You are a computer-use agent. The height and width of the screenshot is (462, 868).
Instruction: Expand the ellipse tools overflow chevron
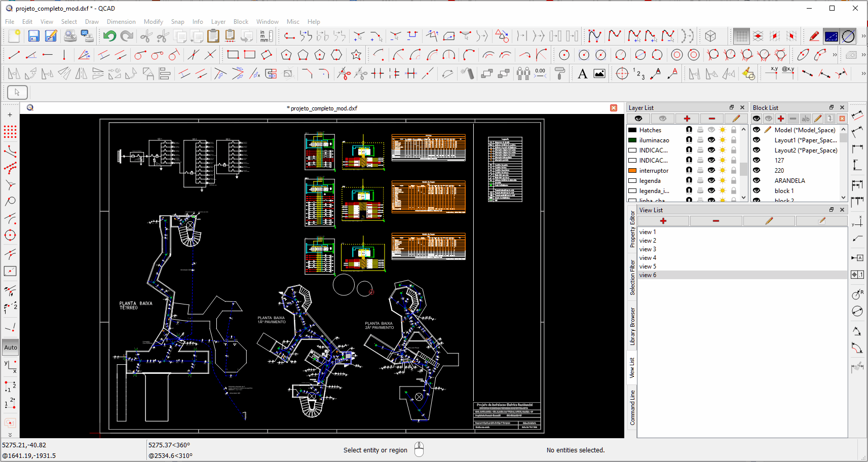pos(835,55)
